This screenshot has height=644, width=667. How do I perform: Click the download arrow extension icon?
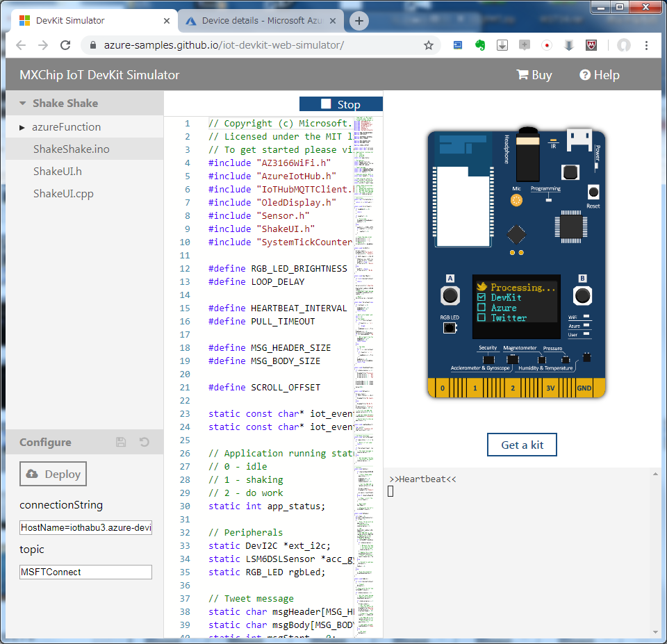502,44
